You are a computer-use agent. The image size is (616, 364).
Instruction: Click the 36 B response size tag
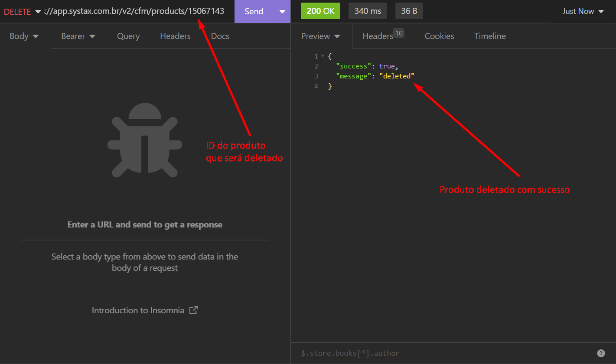click(x=409, y=11)
